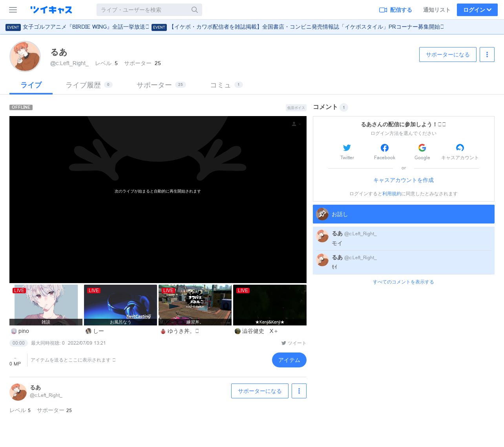Click the broadcast camera icon
The height and width of the screenshot is (447, 504).
(x=383, y=10)
